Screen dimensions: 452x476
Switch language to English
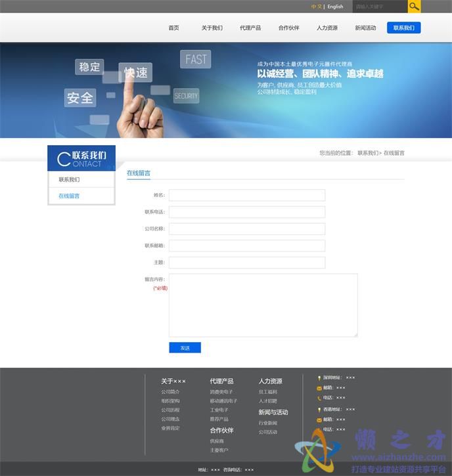coord(335,7)
